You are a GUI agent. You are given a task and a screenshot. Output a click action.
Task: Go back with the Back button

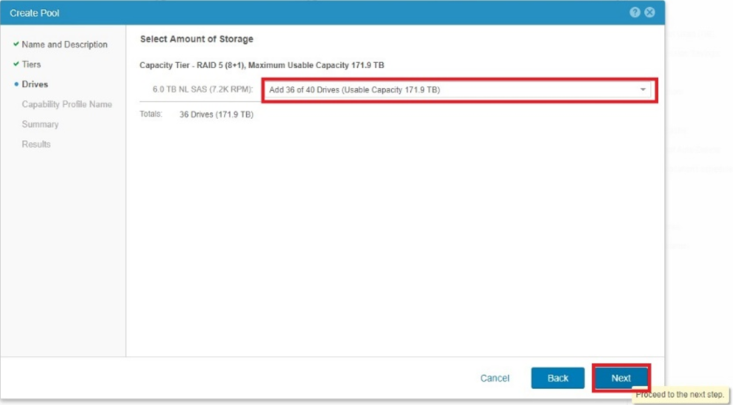(557, 378)
